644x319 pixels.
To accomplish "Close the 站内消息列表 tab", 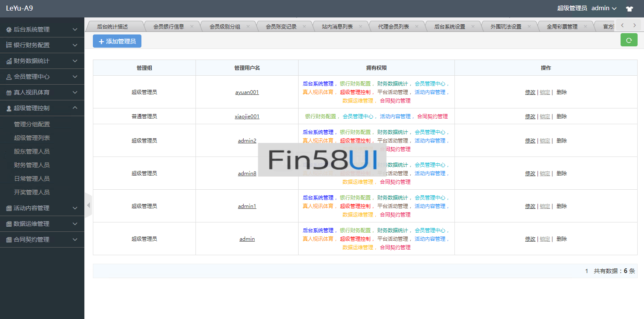I will pyautogui.click(x=360, y=26).
